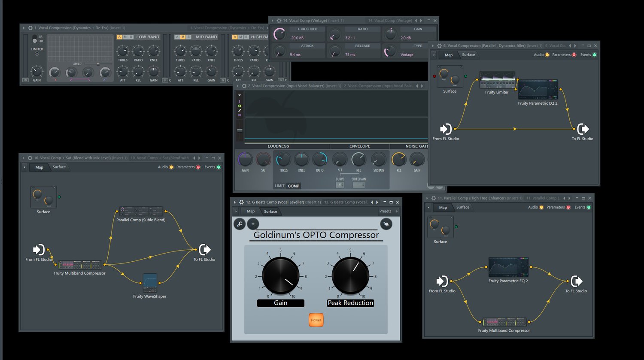Toggle the Power button on OPTO Compressor
This screenshot has width=644, height=360.
coord(316,320)
